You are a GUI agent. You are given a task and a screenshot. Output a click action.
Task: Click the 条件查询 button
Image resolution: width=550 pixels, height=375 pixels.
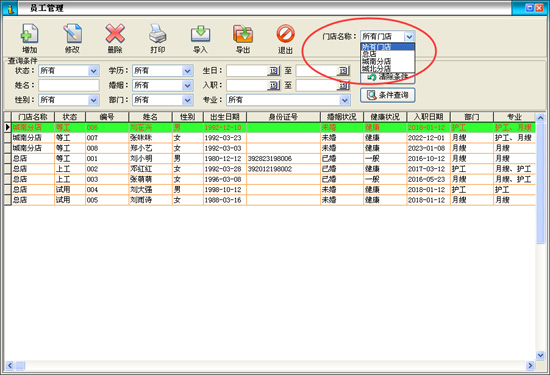(388, 95)
